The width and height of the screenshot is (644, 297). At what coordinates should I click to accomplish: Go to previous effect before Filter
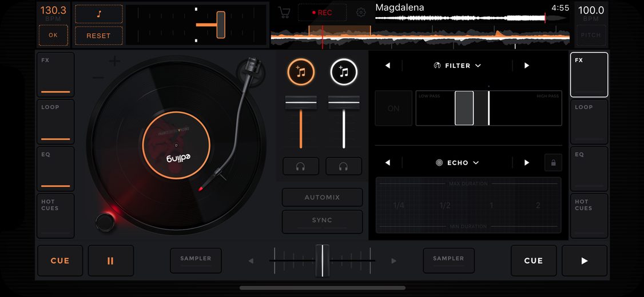pos(388,66)
